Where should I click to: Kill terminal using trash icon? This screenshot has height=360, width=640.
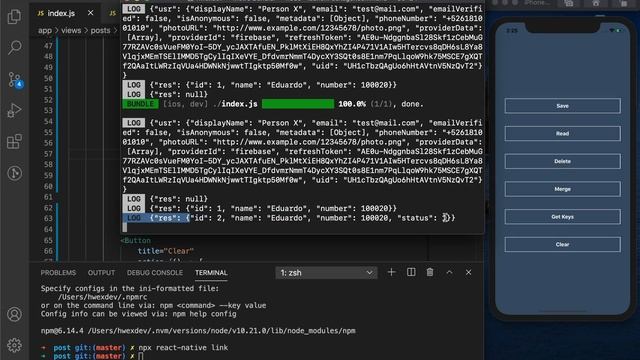430,272
